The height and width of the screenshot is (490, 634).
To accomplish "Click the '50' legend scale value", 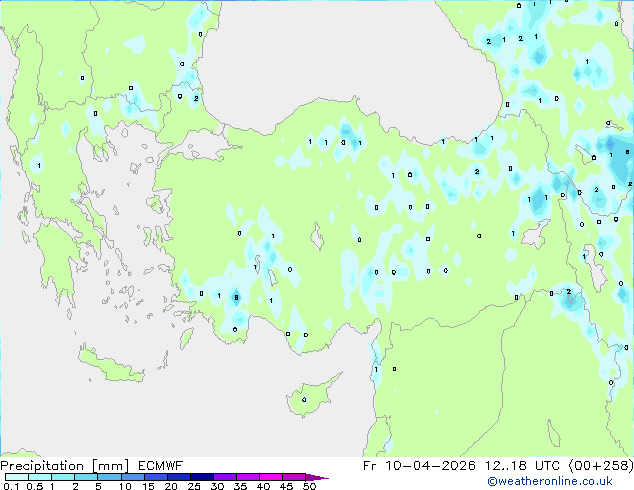I will [x=309, y=486].
